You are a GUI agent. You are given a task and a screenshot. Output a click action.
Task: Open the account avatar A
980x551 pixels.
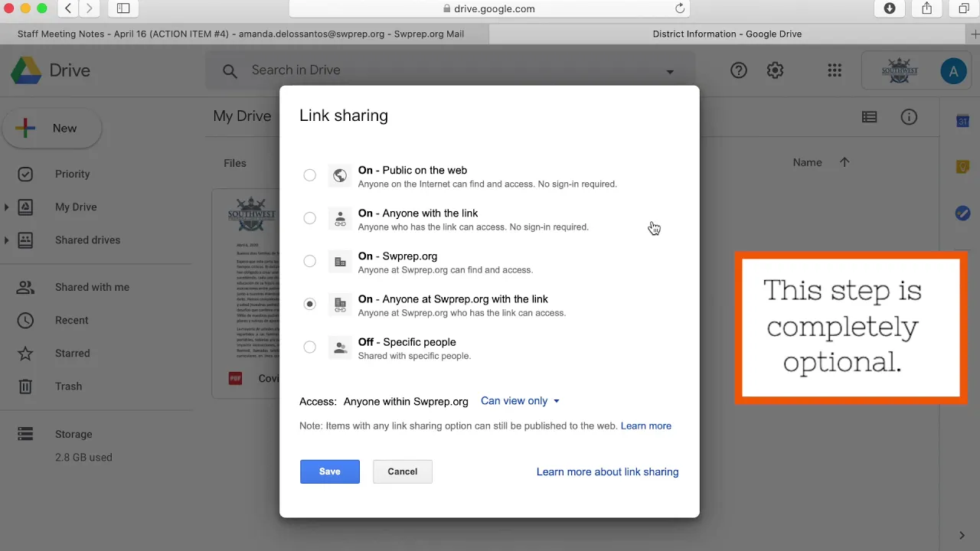(x=953, y=71)
